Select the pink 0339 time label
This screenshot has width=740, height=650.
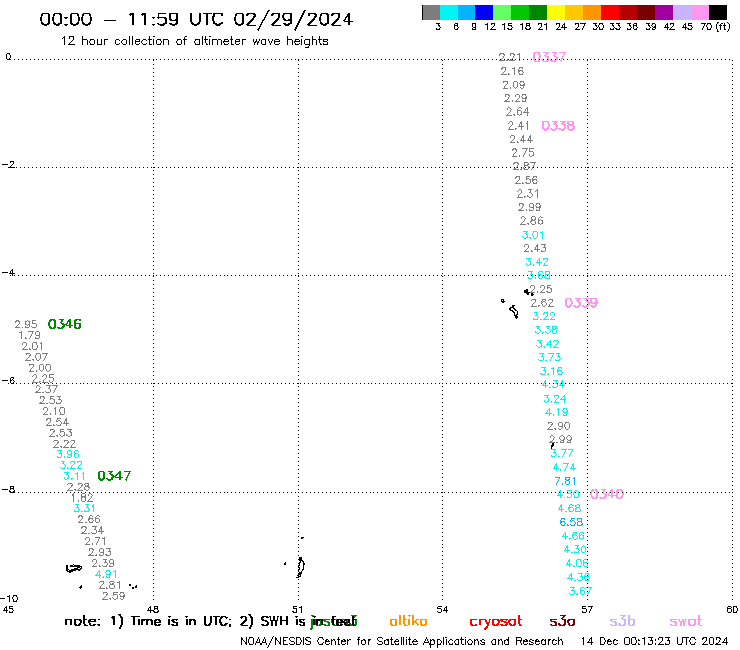point(581,303)
